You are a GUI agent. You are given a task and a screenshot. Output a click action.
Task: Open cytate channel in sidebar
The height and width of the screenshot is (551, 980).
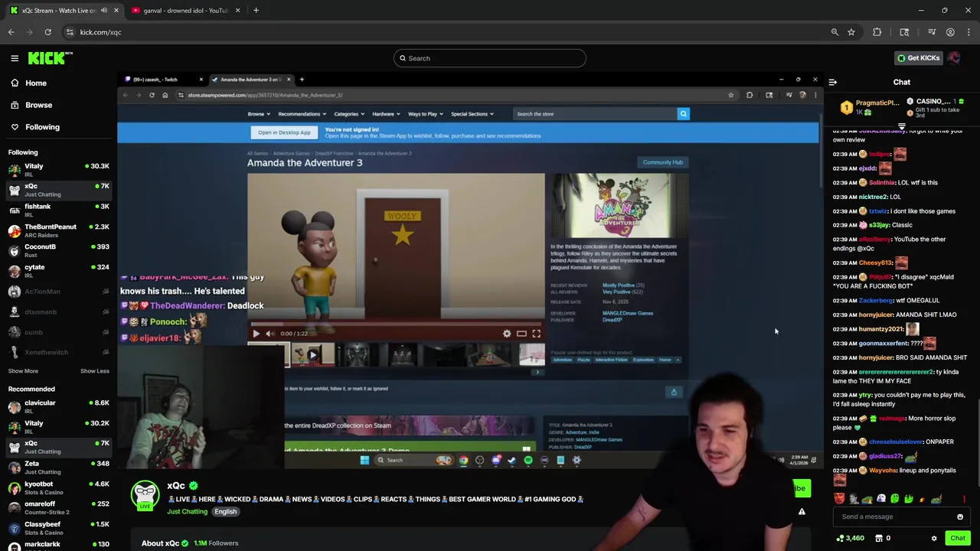tap(59, 271)
